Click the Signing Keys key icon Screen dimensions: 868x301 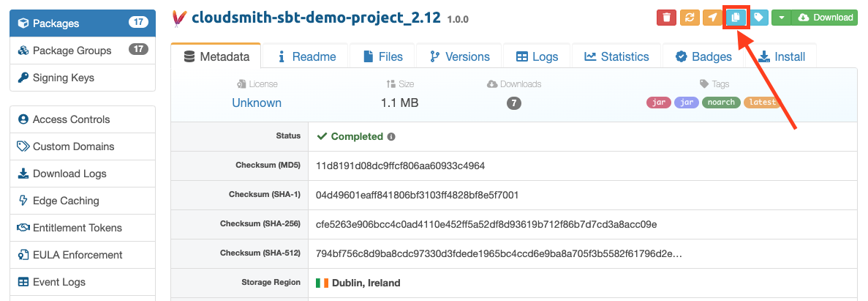(x=23, y=78)
